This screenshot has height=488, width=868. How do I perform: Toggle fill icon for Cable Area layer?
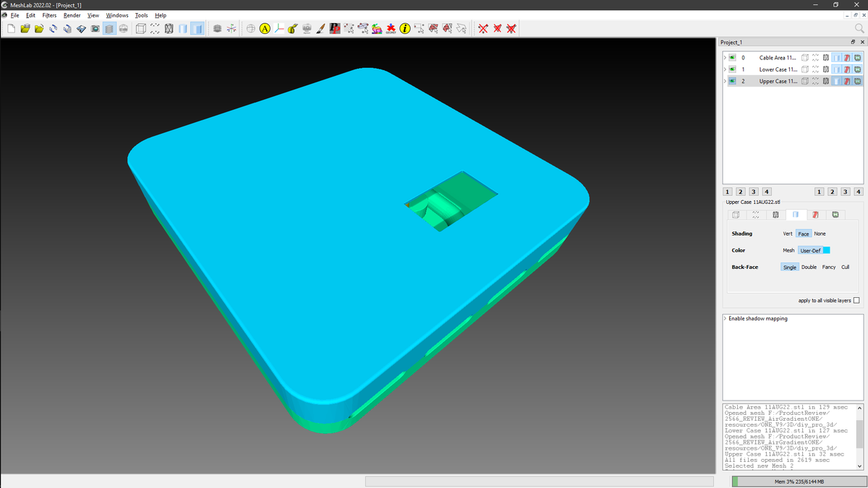(836, 58)
